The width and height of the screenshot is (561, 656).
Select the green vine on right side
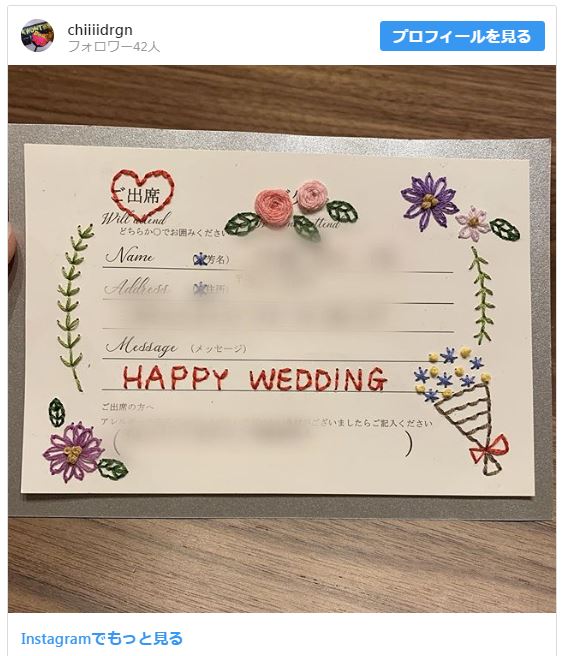[481, 295]
